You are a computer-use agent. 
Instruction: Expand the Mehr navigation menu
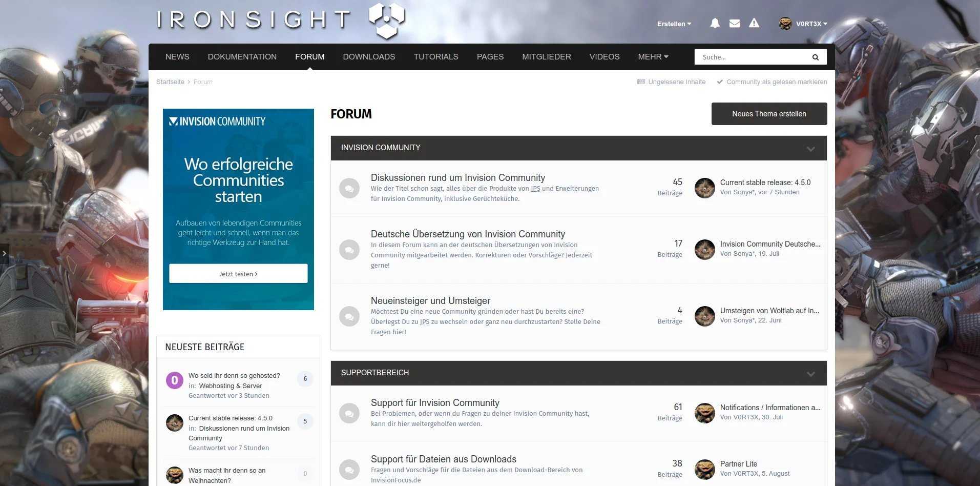click(x=653, y=57)
